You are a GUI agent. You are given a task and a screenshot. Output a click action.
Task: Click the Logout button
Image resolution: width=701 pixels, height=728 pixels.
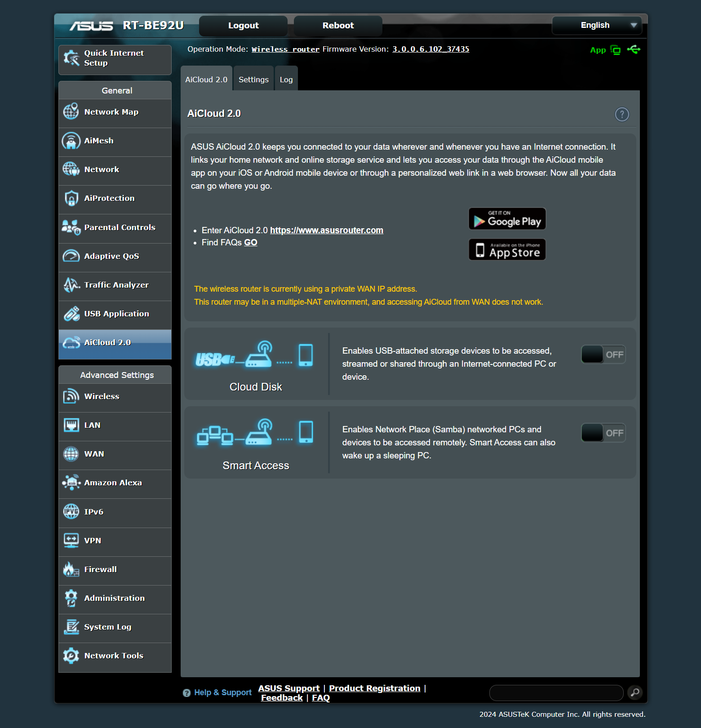pos(243,26)
